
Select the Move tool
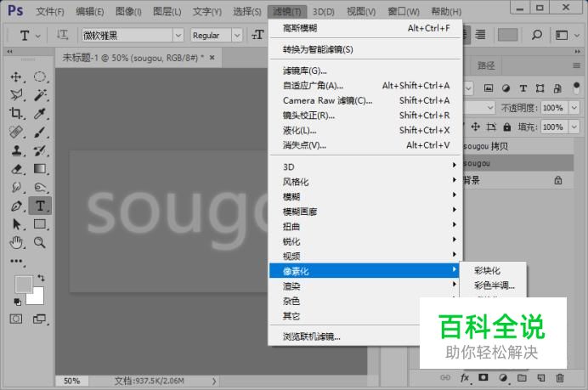[x=16, y=76]
